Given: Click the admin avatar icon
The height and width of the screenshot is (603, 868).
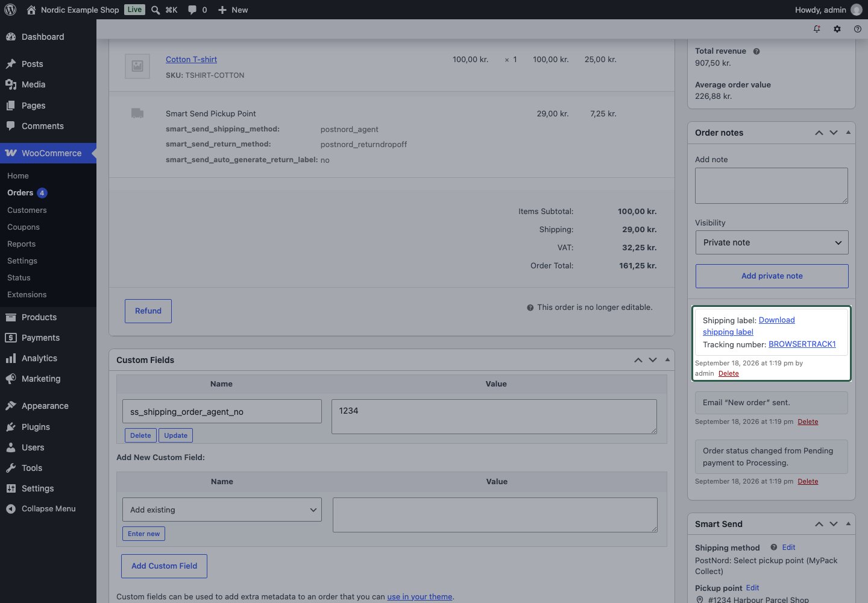Looking at the screenshot, I should click(x=857, y=10).
